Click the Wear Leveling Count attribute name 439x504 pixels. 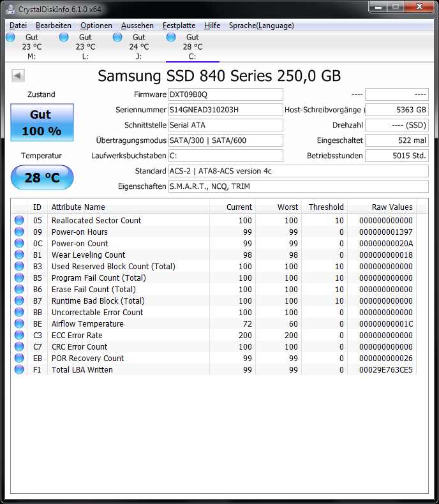click(x=89, y=255)
